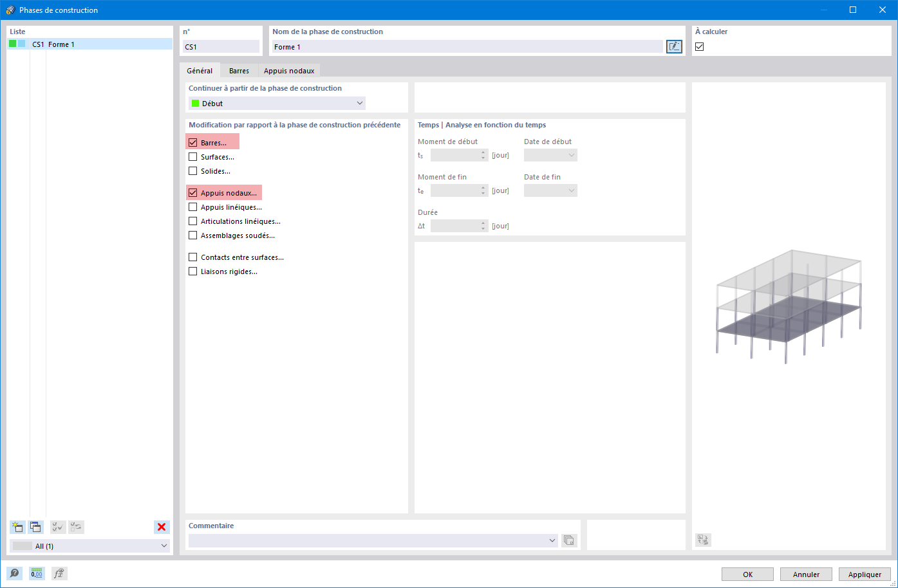Click the n° field showing CS1
The image size is (898, 588).
221,46
